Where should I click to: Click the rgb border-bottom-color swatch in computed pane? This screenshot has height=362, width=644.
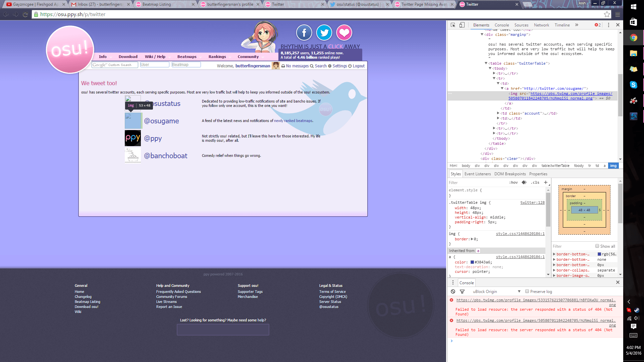point(599,254)
